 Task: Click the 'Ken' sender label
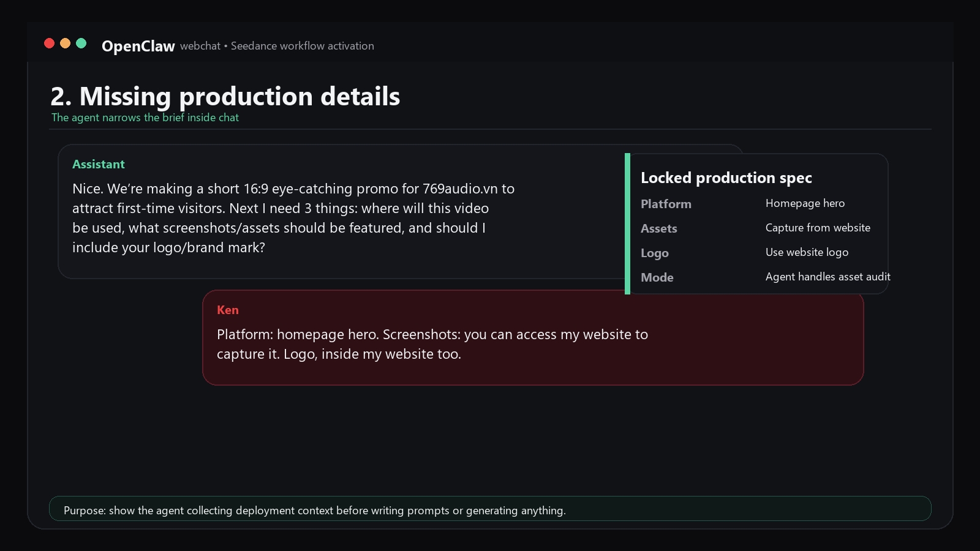228,310
